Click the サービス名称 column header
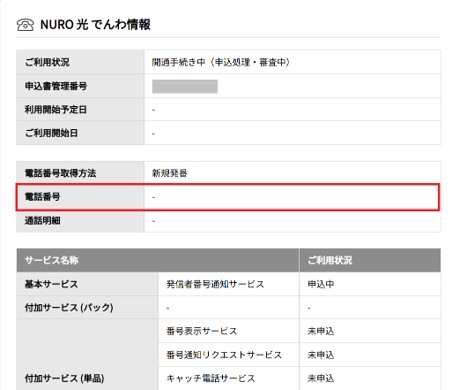 (52, 260)
